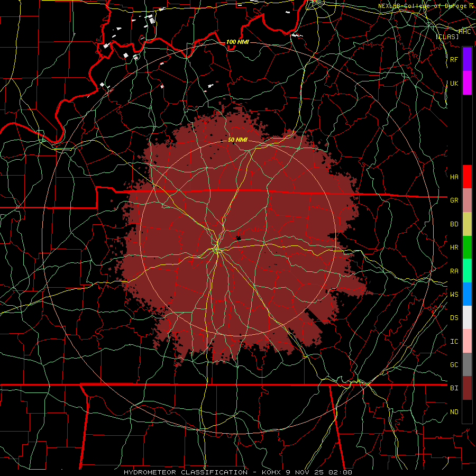
Task: Click the 'HHC' label above CLAS
Action: click(x=464, y=31)
